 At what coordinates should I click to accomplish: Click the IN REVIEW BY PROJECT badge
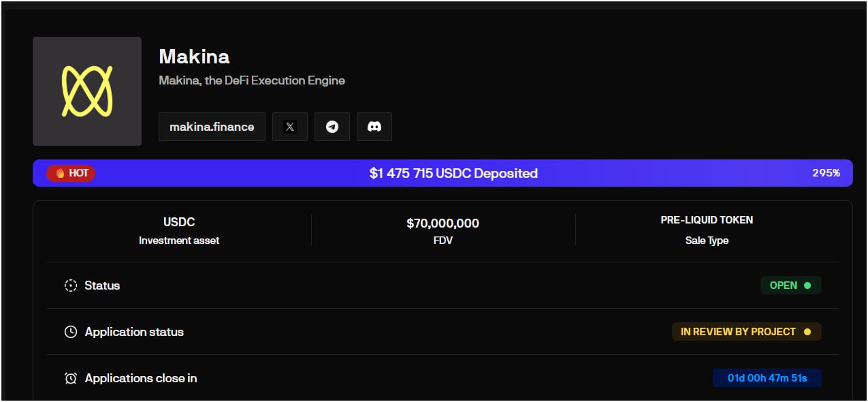(746, 332)
